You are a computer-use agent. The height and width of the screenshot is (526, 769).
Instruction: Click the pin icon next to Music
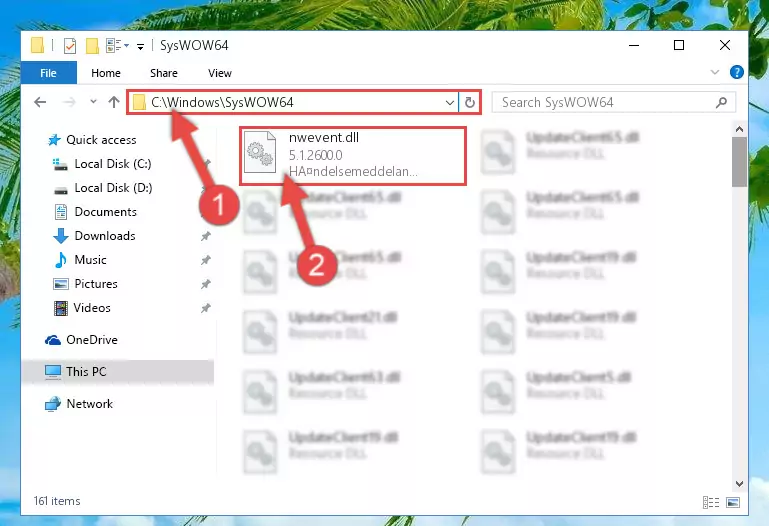(x=205, y=260)
